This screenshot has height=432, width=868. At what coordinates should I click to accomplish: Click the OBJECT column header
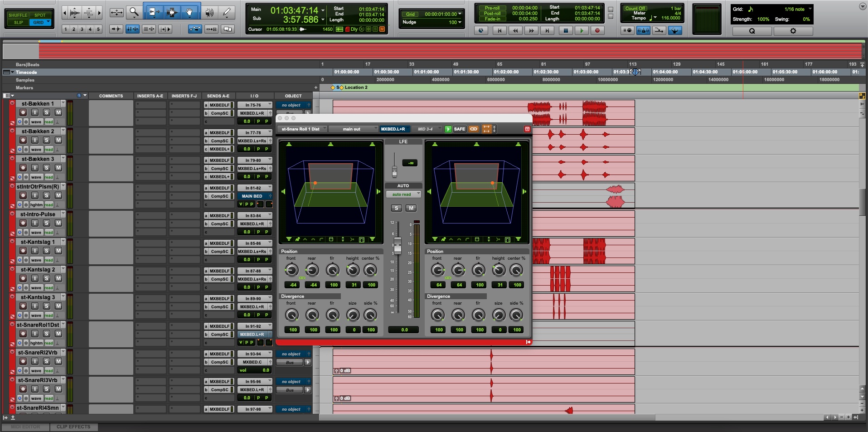click(x=293, y=96)
